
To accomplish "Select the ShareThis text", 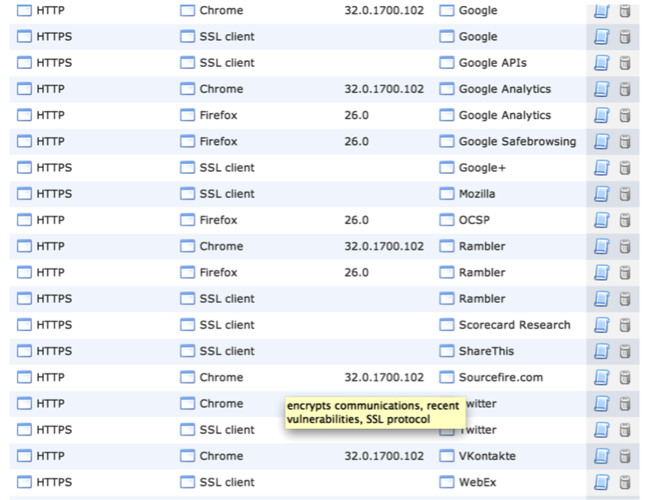I will point(486,351).
